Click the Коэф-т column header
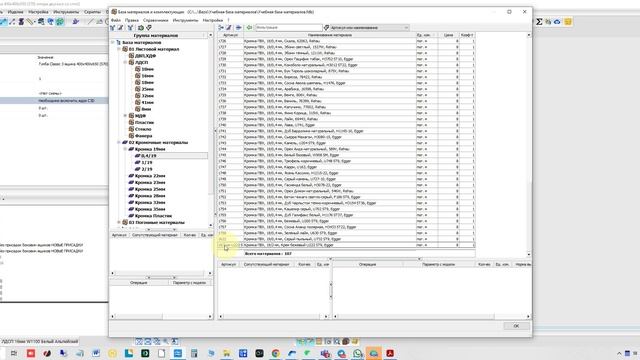The height and width of the screenshot is (360, 640). pos(467,35)
